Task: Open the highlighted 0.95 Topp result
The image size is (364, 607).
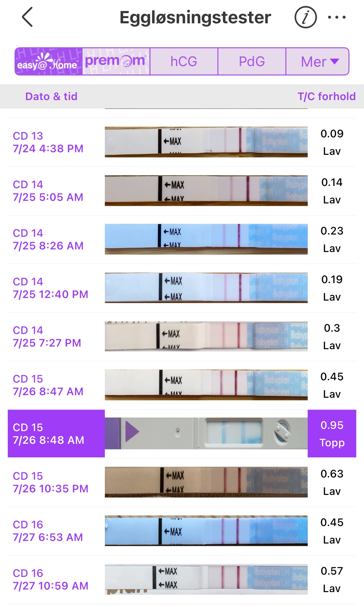Action: tap(332, 434)
